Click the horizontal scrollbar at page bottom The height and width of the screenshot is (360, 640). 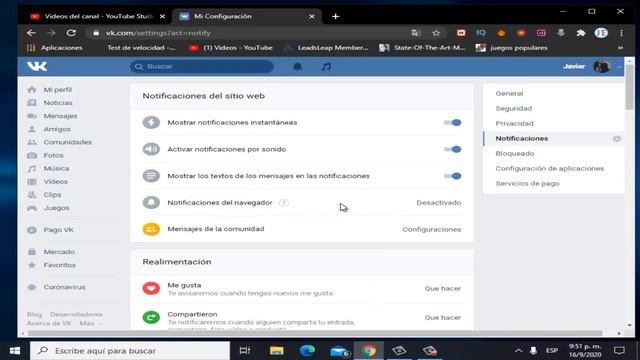click(314, 333)
